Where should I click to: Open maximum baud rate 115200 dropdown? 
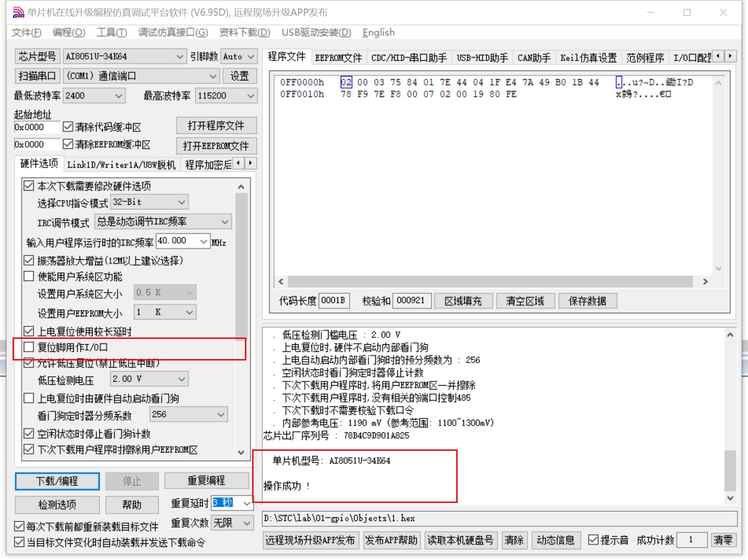point(226,96)
